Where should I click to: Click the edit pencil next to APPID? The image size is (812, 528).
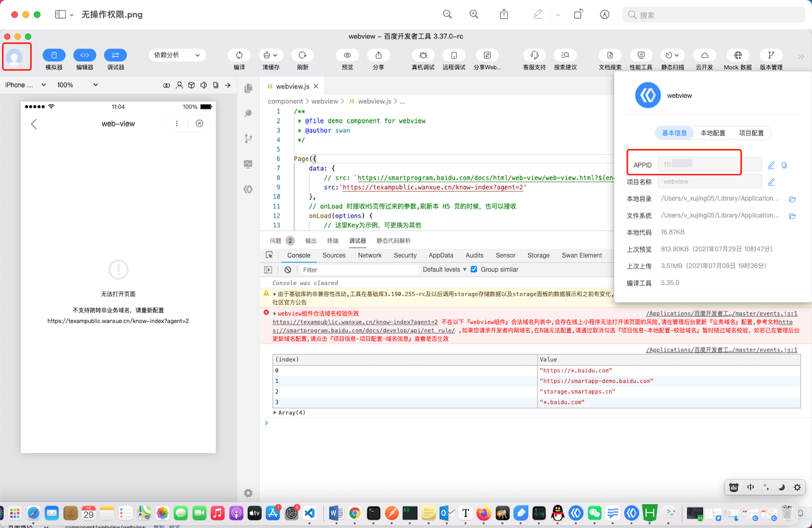pos(772,165)
